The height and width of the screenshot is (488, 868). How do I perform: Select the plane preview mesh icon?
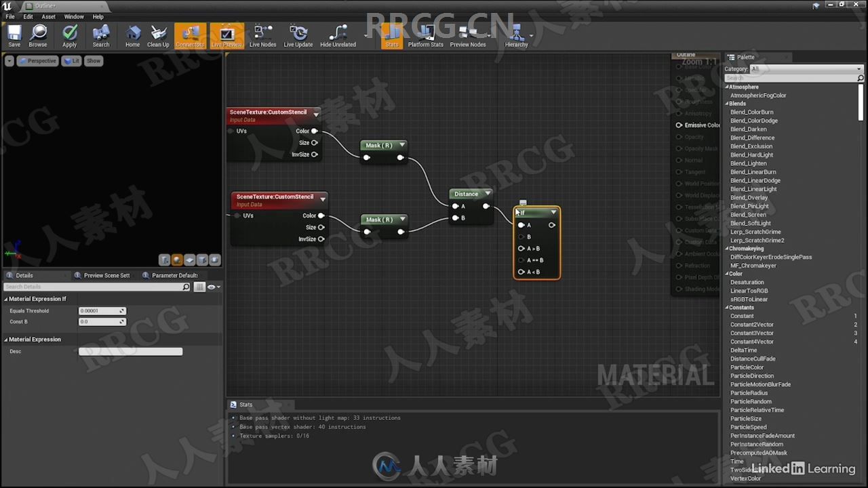190,260
